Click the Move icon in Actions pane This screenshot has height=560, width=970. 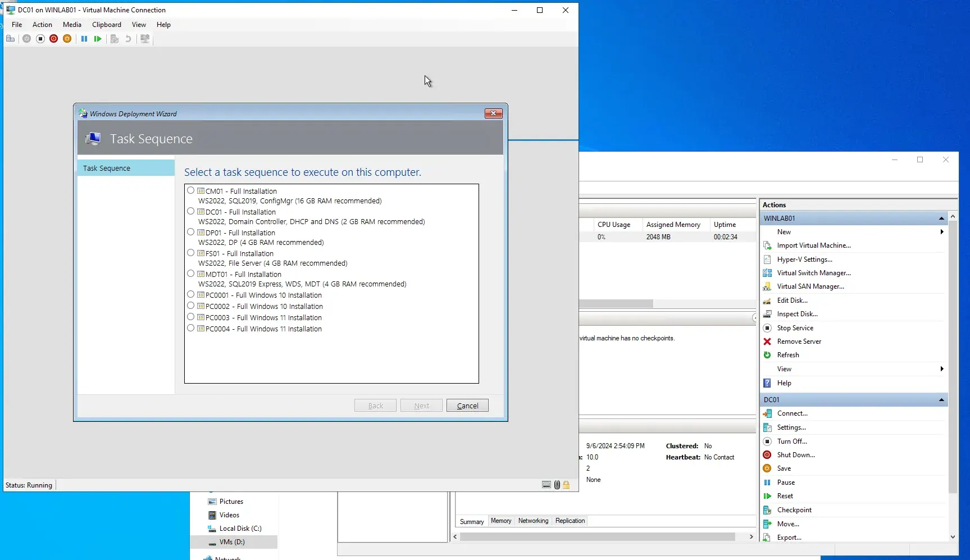[x=767, y=524]
